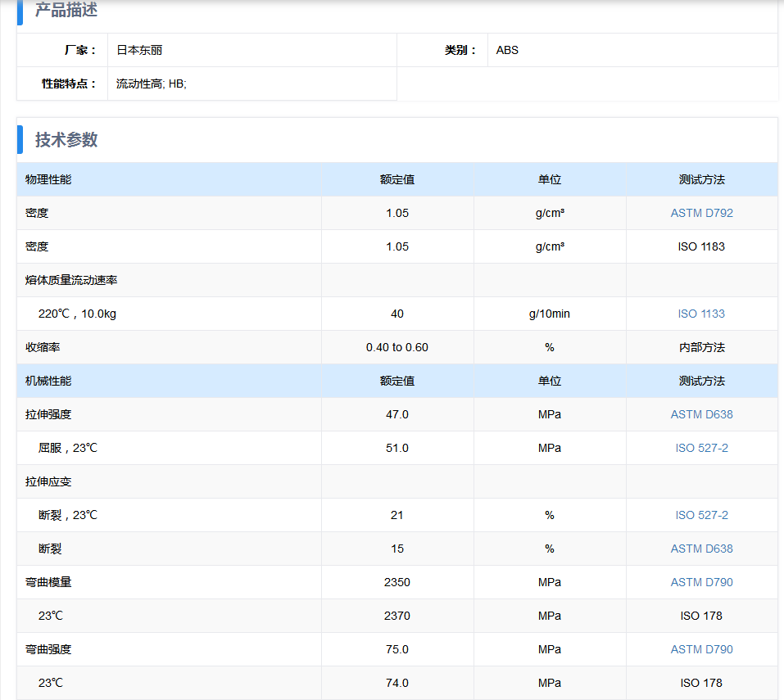The image size is (784, 700).
Task: Open the ASTM D792 test method link
Action: [x=701, y=213]
